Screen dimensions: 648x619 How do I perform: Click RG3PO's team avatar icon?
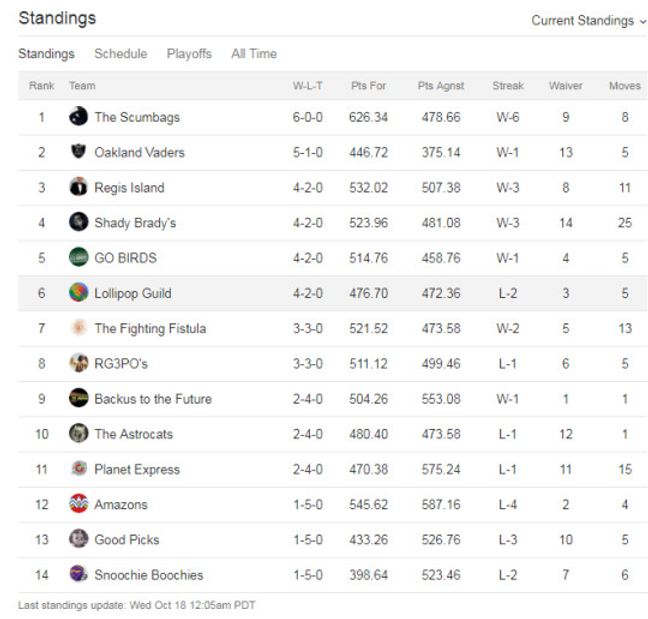78,363
